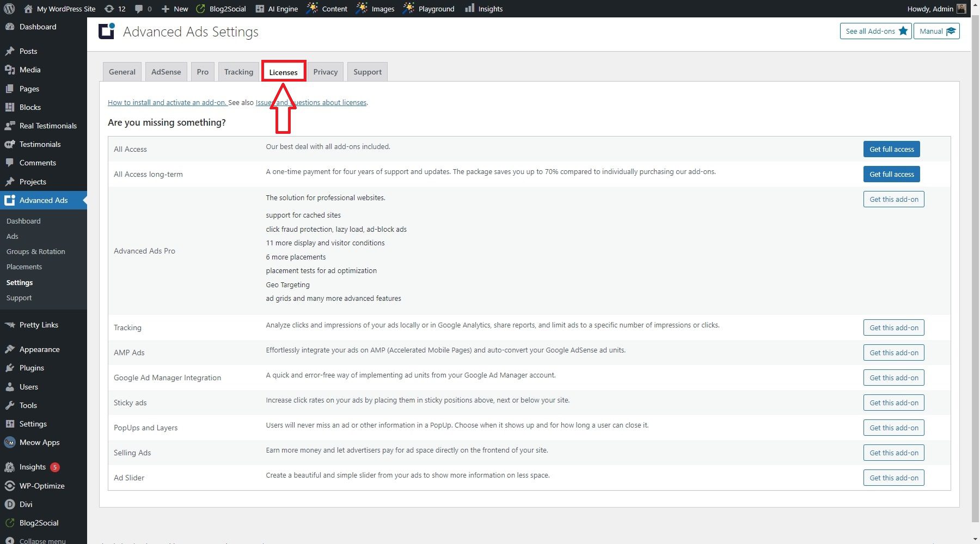Screen dimensions: 980x544
Task: Click the WordPress logo in the admin bar
Action: click(x=9, y=8)
